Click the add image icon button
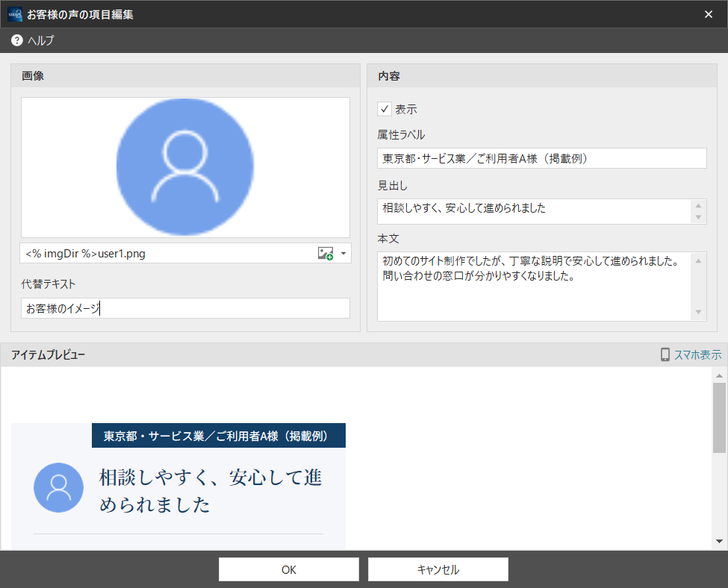 [x=325, y=254]
